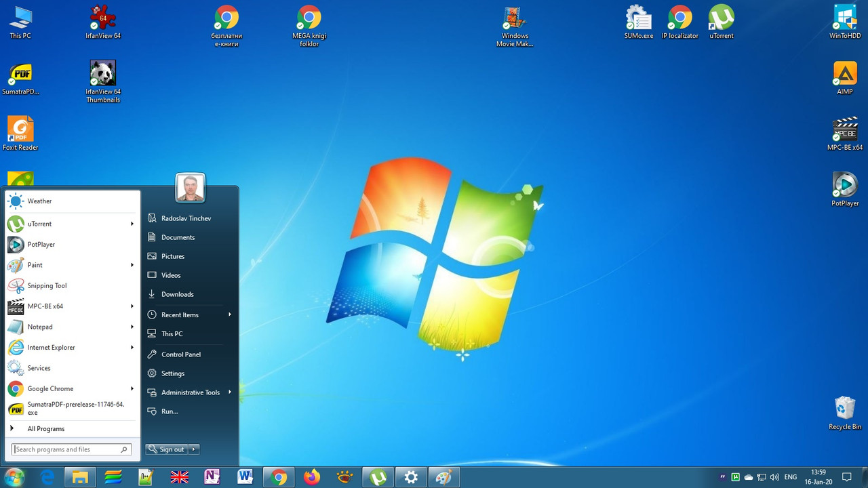The height and width of the screenshot is (488, 868).
Task: Select the SumatraPDF desktop shortcut
Action: [x=20, y=78]
